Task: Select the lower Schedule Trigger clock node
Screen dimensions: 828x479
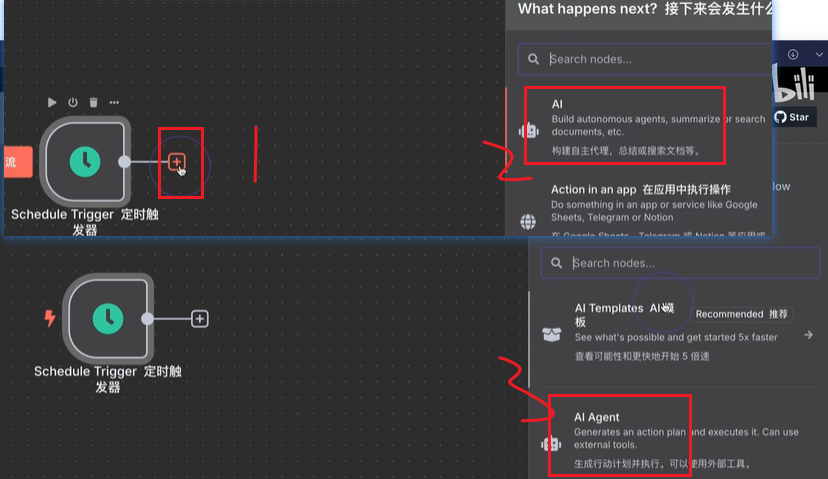Action: (108, 318)
